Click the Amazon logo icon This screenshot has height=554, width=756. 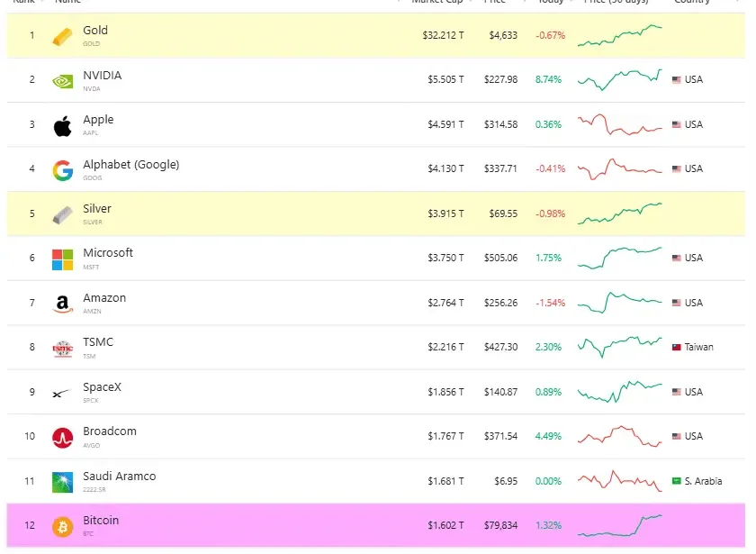[63, 304]
